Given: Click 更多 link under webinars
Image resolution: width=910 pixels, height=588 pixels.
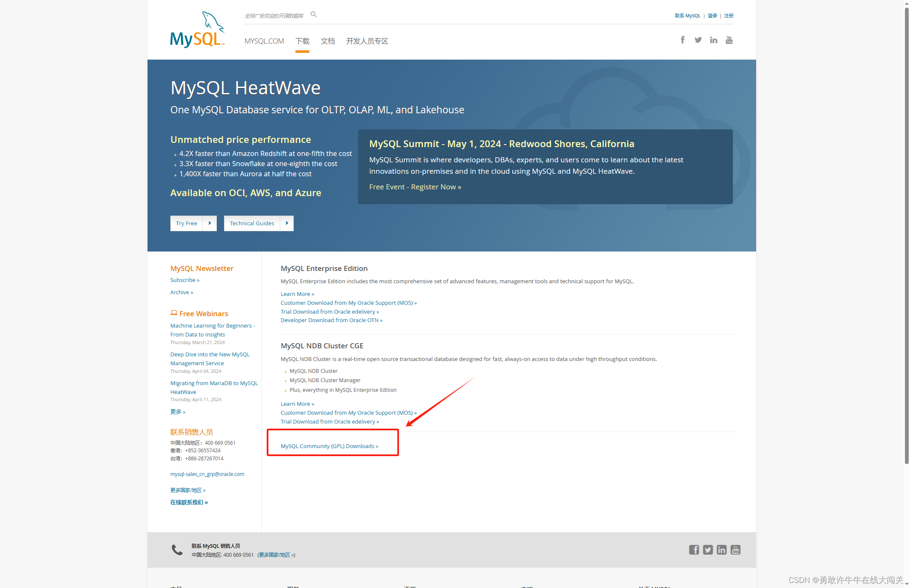Looking at the screenshot, I should click(178, 412).
